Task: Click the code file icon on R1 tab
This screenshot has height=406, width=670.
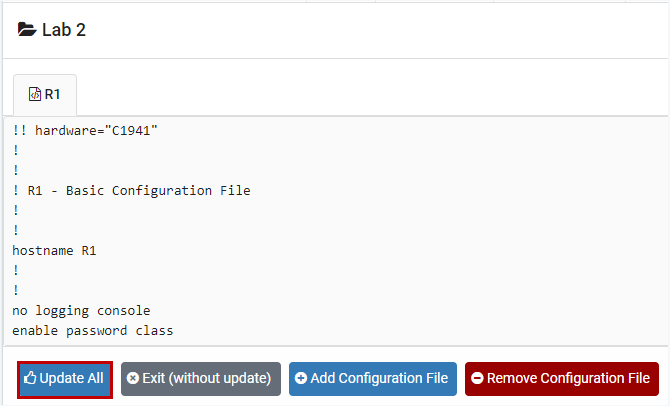Action: pos(34,95)
